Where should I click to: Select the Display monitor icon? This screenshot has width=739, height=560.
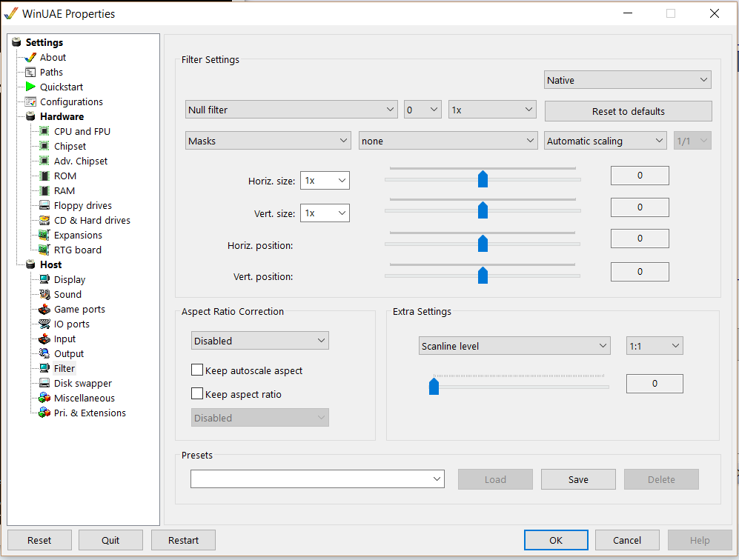[44, 279]
